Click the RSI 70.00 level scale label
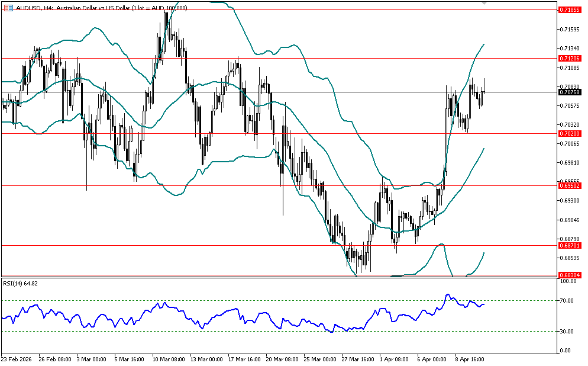The image size is (588, 366). tap(567, 301)
